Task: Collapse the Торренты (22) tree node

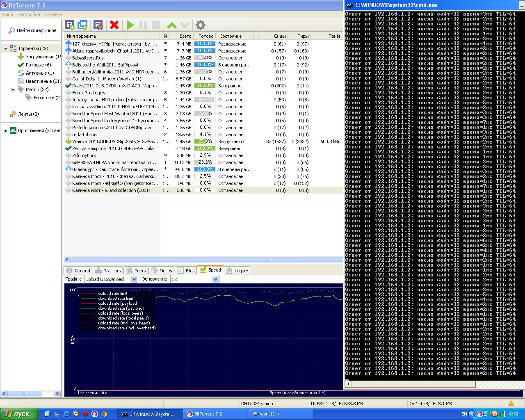Action: (x=5, y=48)
